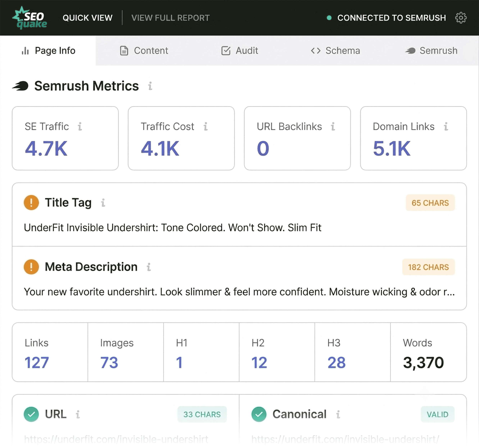This screenshot has width=479, height=448.
Task: Click the 65 CHARS badge
Action: pos(430,203)
